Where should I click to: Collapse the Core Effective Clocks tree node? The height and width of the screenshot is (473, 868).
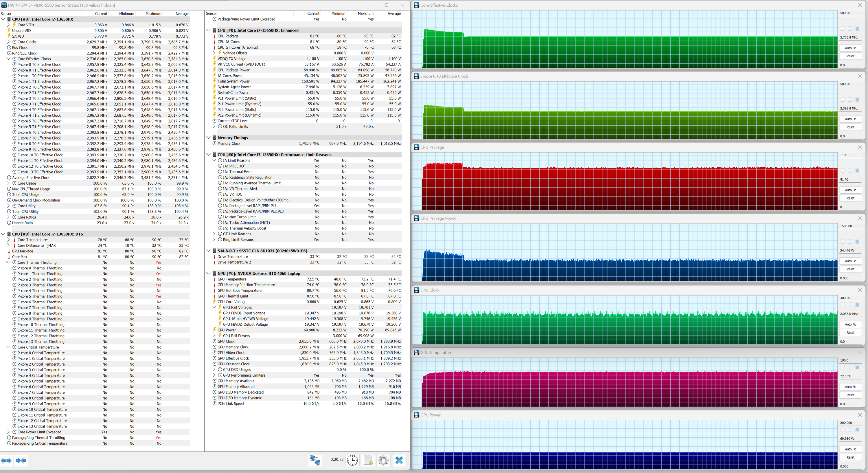(8, 59)
